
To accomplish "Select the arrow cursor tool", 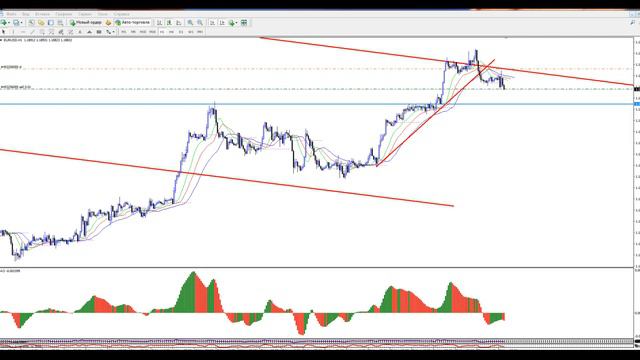I will (x=3, y=32).
